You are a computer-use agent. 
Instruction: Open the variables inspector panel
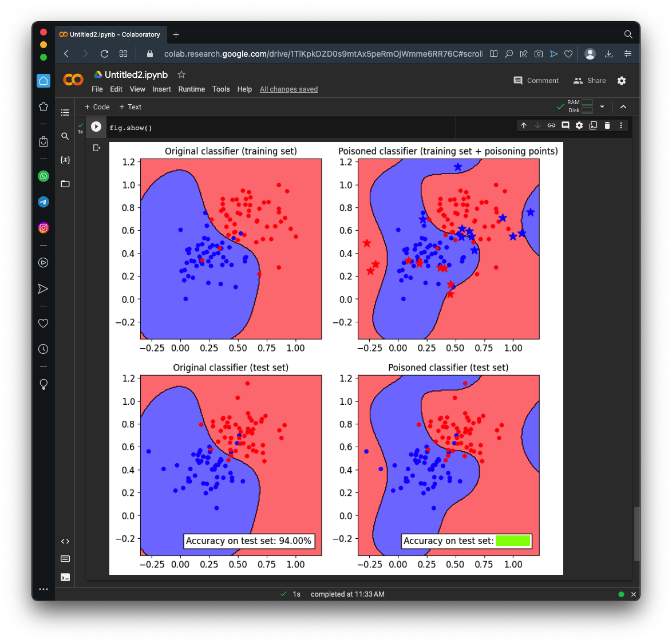coord(65,160)
